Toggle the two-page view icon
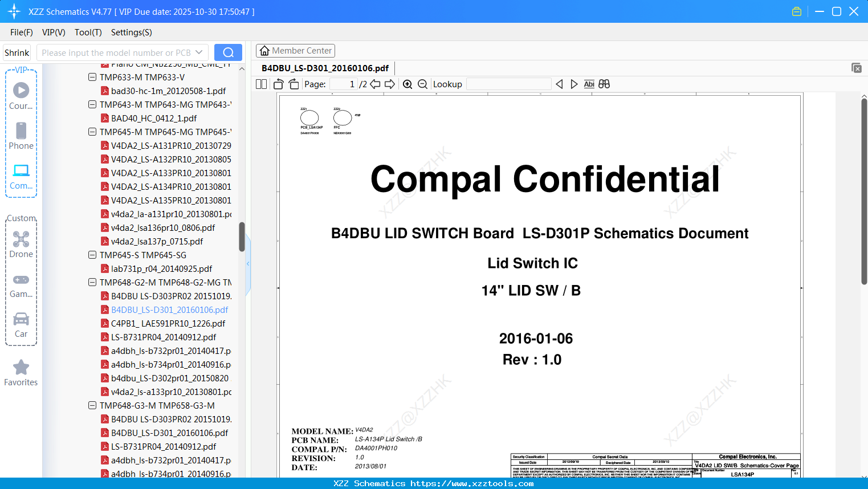The height and width of the screenshot is (489, 868). [x=262, y=84]
